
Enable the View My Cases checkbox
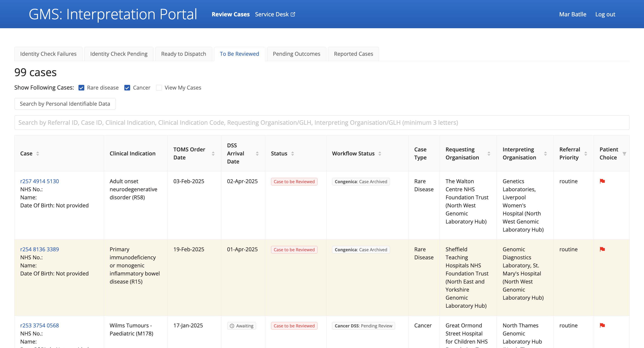159,88
